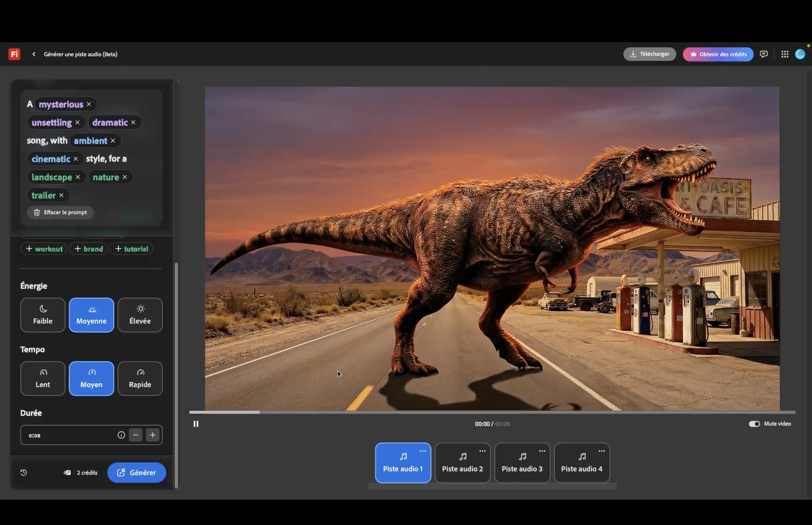Set energy to Élevée
812x525 pixels.
point(140,315)
